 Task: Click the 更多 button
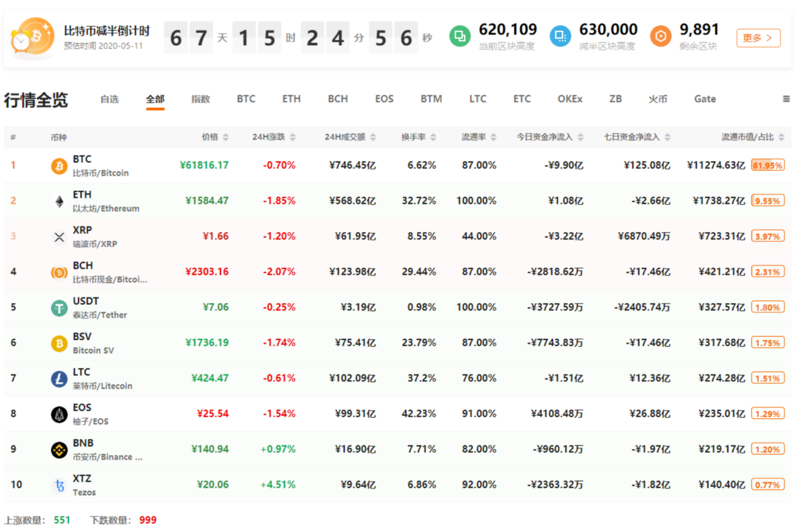click(x=758, y=38)
